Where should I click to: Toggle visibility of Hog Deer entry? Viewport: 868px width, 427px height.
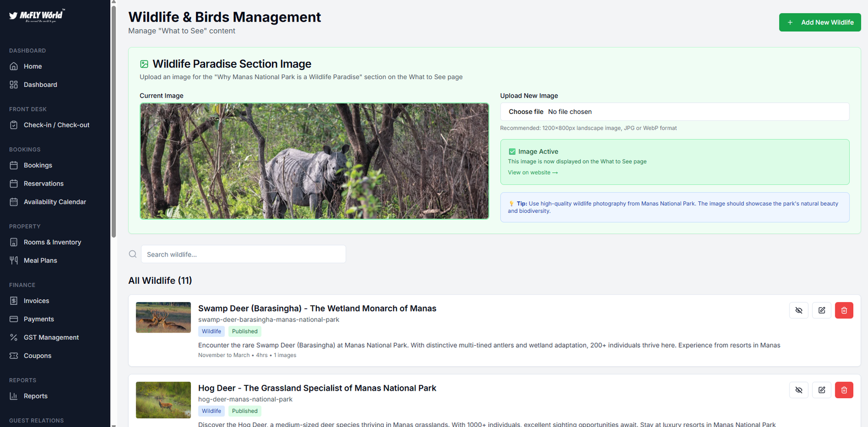[x=799, y=390]
